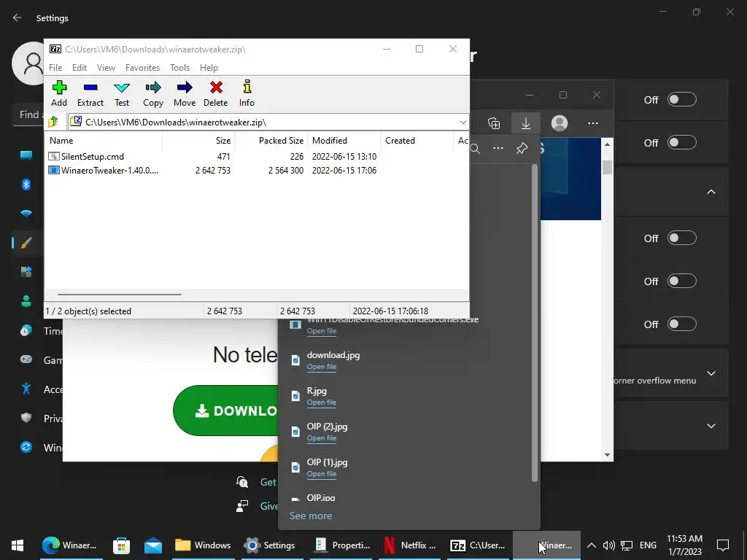This screenshot has width=747, height=560.
Task: Open Bluetooth & devices in Settings sidebar
Action: (26, 184)
